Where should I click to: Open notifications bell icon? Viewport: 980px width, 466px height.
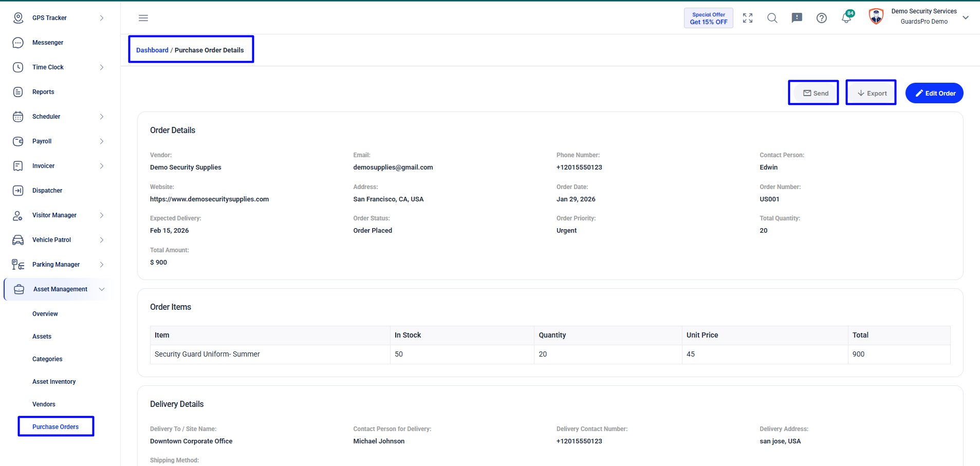click(x=846, y=18)
